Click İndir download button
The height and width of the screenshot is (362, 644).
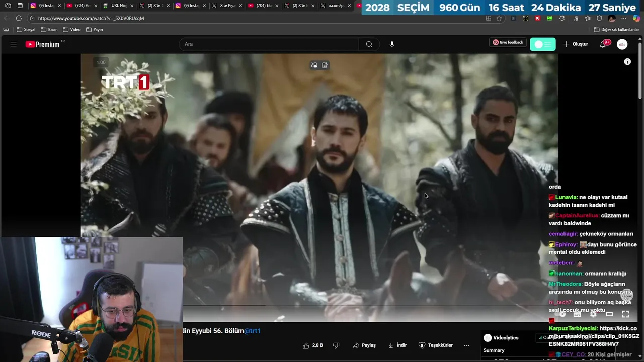[397, 345]
